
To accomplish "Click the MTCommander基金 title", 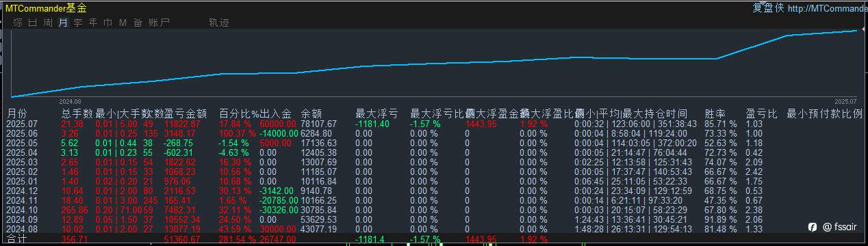I will [x=45, y=8].
